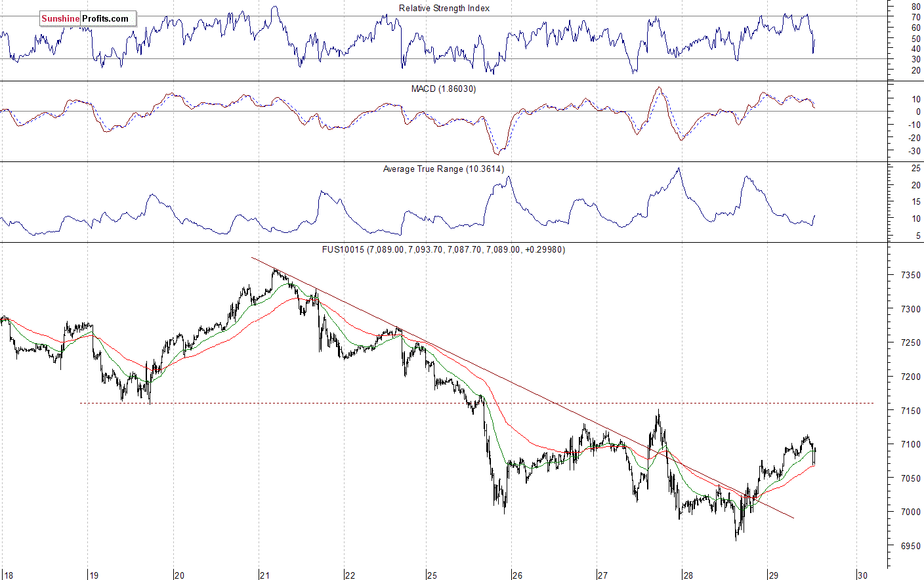Click the ATR axis value 5
This screenshot has width=924, height=580.
click(x=918, y=236)
